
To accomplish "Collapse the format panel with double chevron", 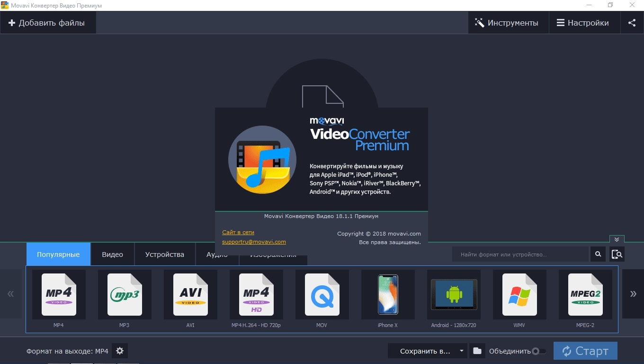I will (x=617, y=239).
